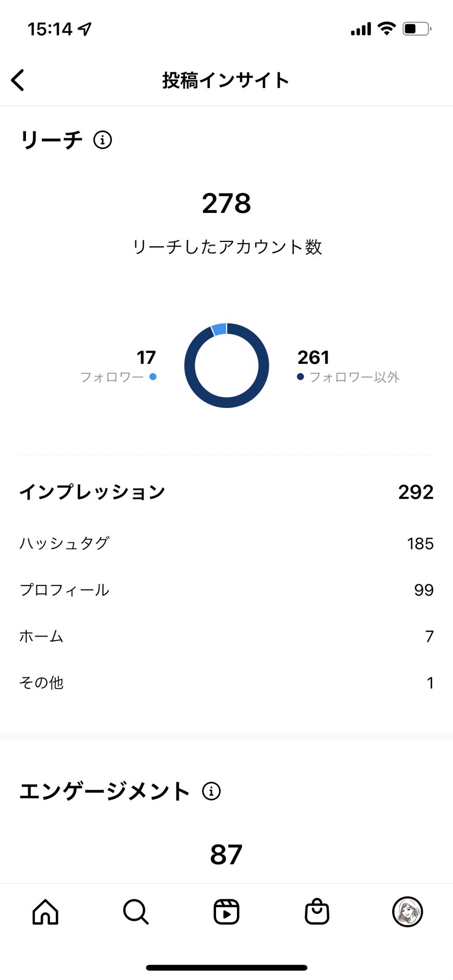Select the ハッシュタグ impressions row

point(227,543)
